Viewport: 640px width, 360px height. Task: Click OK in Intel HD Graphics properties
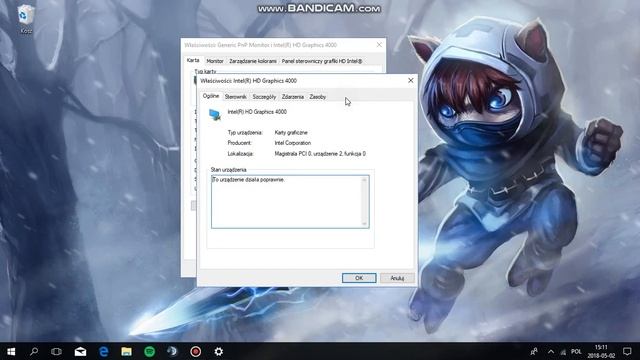[x=359, y=278]
